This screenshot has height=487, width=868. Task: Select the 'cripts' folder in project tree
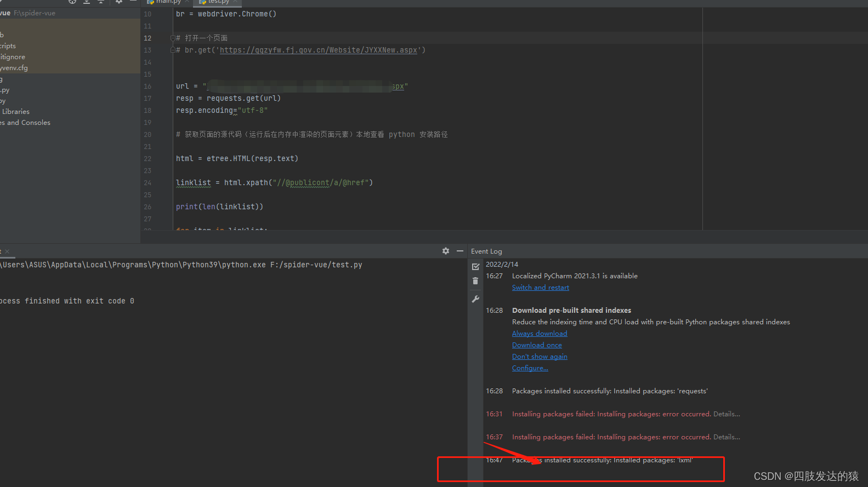click(8, 46)
